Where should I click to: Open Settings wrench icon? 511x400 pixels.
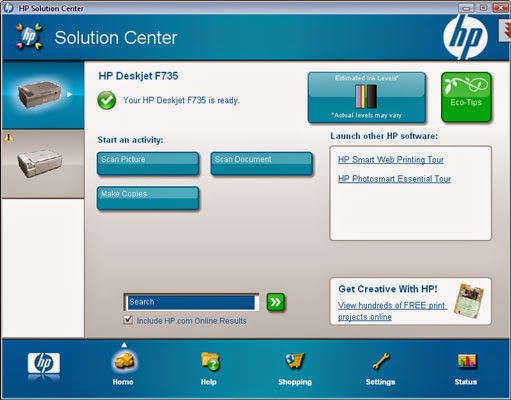point(381,361)
